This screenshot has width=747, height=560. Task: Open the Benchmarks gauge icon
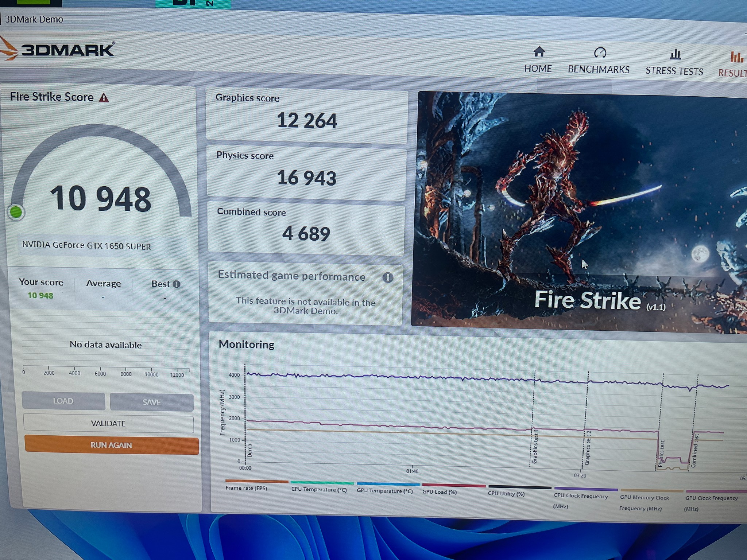(x=600, y=53)
